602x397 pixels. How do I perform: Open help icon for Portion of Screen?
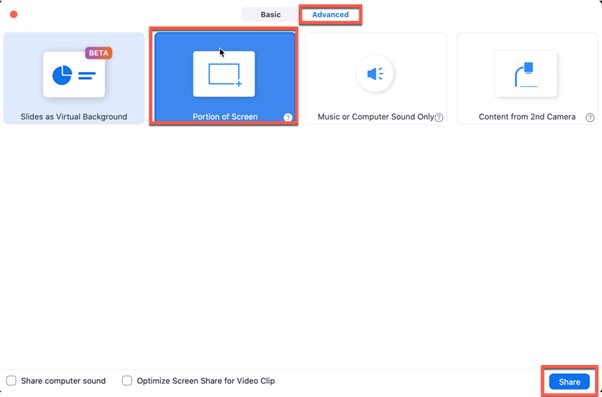point(288,117)
